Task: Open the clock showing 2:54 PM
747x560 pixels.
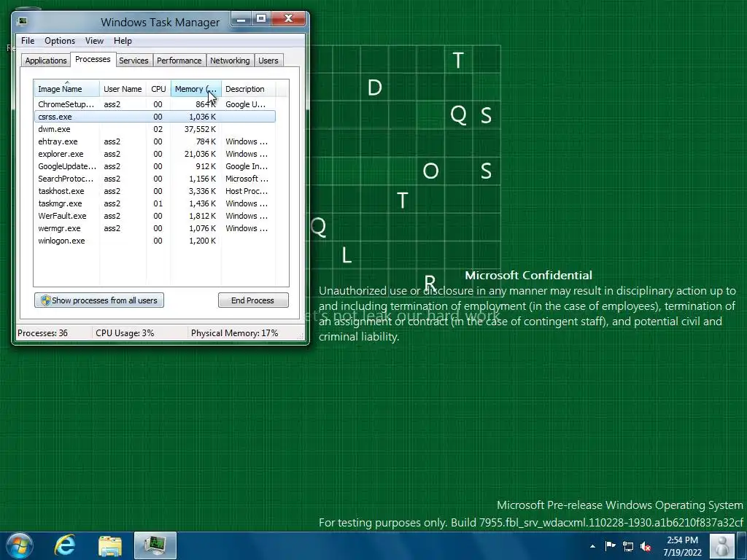Action: pos(682,546)
